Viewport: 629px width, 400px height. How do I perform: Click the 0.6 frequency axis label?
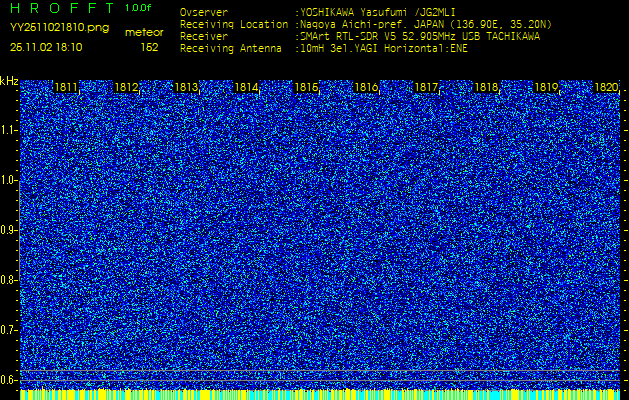pyautogui.click(x=8, y=380)
